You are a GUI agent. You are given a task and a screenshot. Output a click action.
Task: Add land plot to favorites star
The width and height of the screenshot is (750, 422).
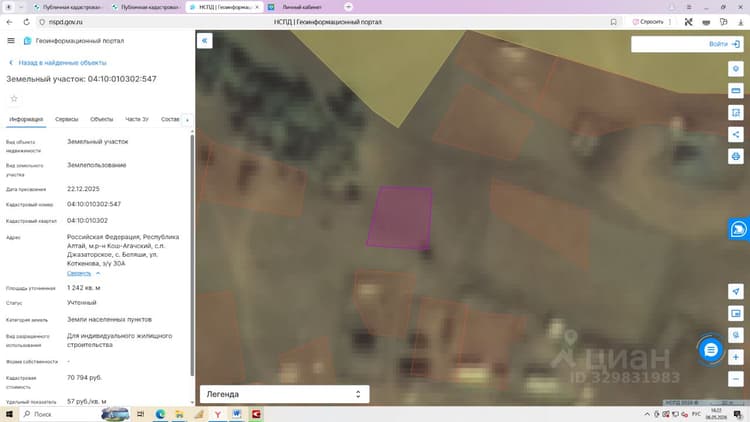pos(14,99)
